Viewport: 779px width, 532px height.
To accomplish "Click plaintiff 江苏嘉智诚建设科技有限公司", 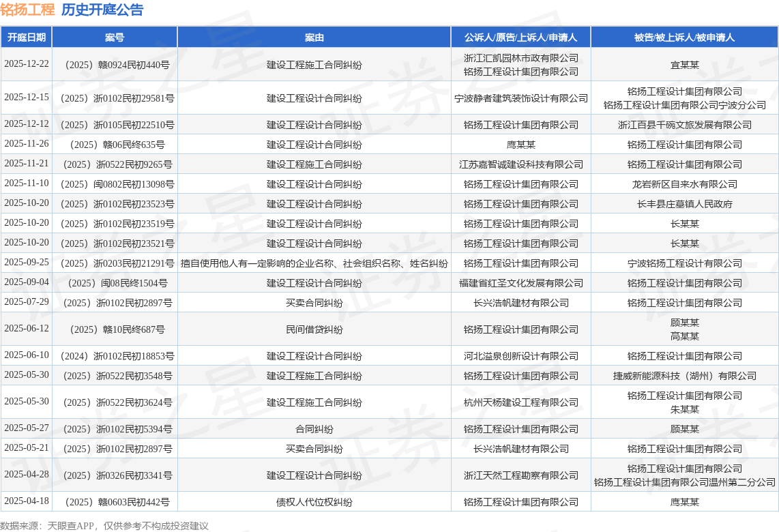I will 520,164.
